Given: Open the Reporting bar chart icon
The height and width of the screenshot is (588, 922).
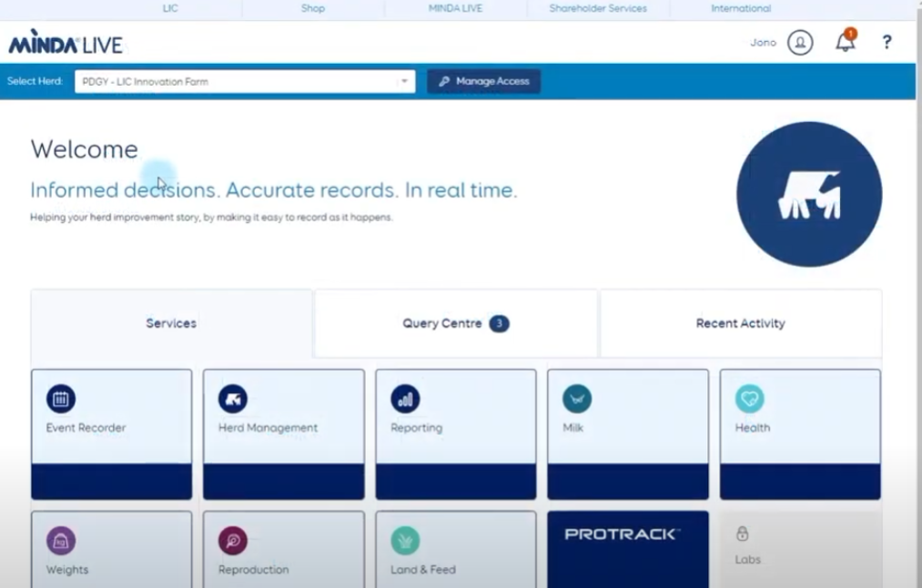Looking at the screenshot, I should point(405,399).
